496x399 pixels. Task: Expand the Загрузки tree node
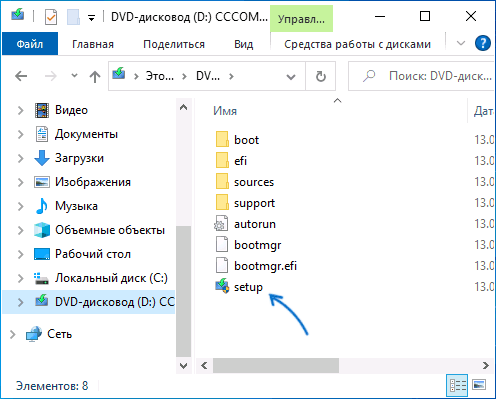click(21, 158)
